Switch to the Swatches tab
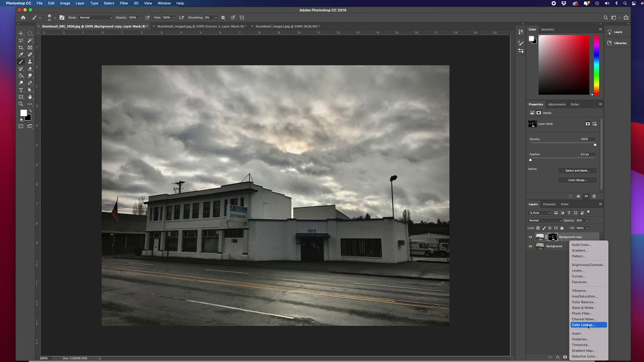644x362 pixels. 547,29
